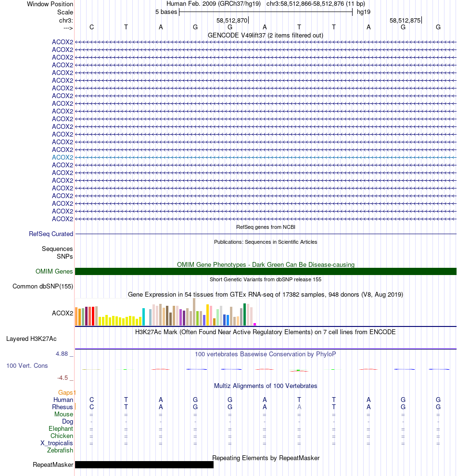Click the Layered H3K27Ac track label
This screenshot has height=476, width=457.
(31, 339)
